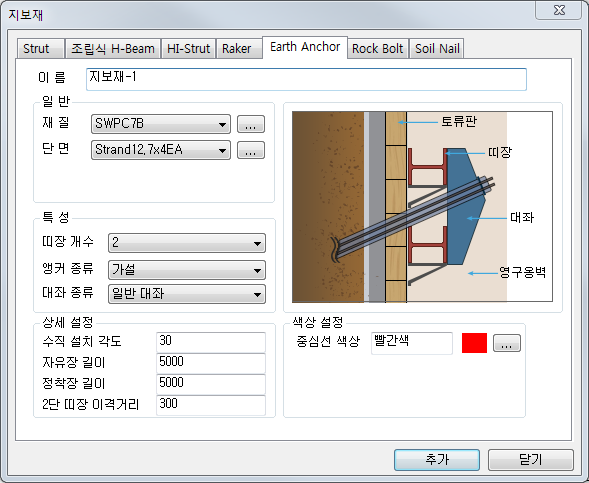Image resolution: width=589 pixels, height=483 pixels.
Task: Switch to the Rock Bolt tab
Action: point(378,48)
